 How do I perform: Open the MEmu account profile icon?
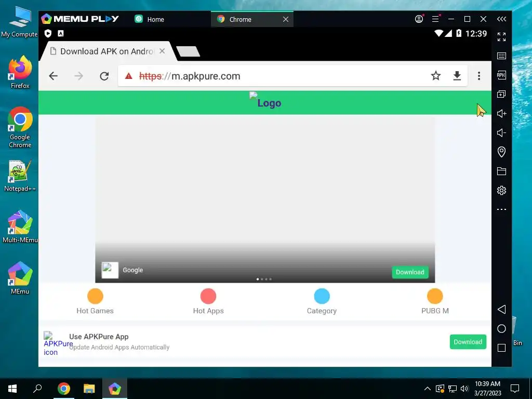(419, 19)
